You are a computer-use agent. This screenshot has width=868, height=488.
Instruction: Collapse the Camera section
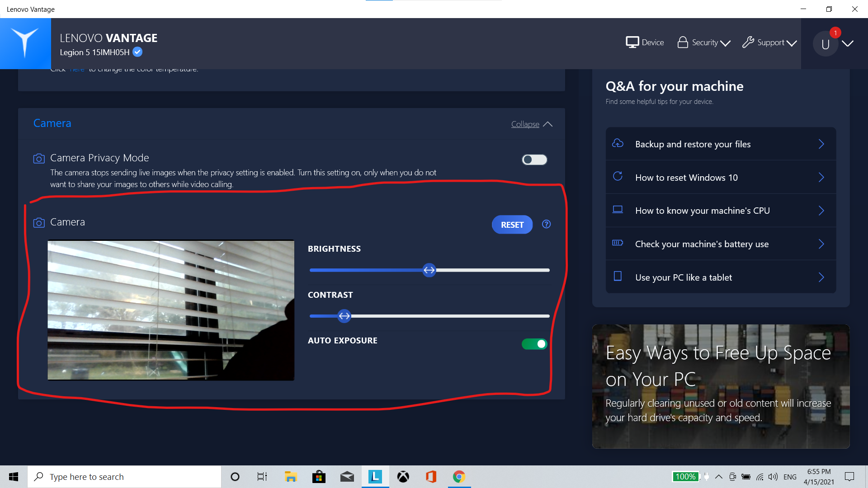coord(532,124)
